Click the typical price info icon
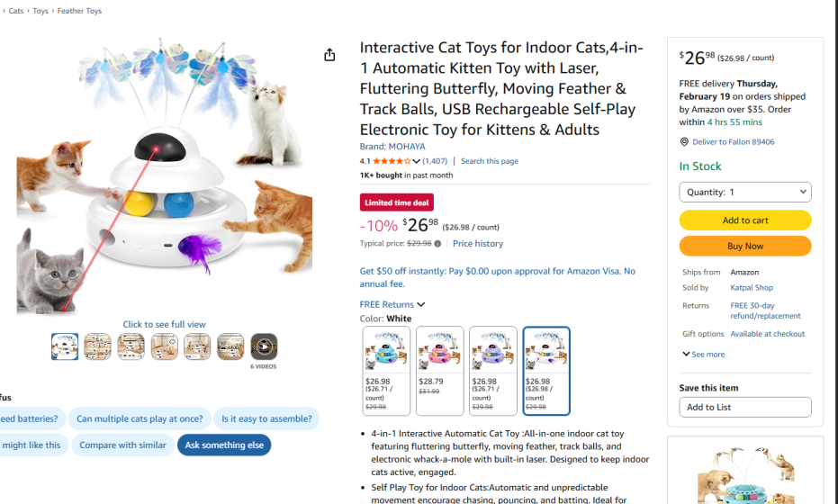The image size is (838, 504). 438,244
